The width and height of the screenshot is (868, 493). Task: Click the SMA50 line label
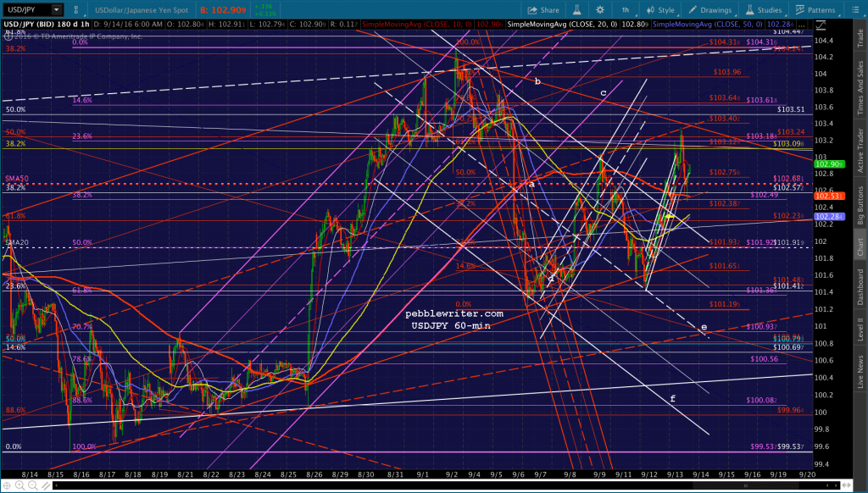(x=17, y=179)
